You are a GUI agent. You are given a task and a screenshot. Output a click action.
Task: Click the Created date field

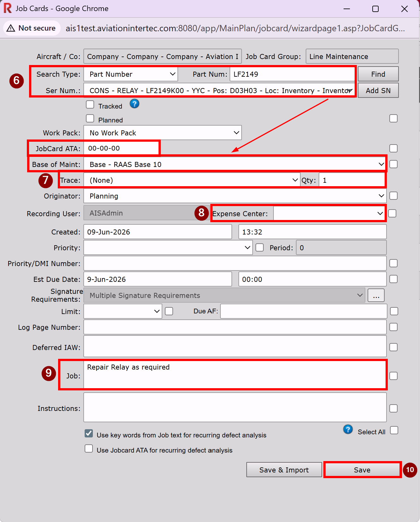158,232
